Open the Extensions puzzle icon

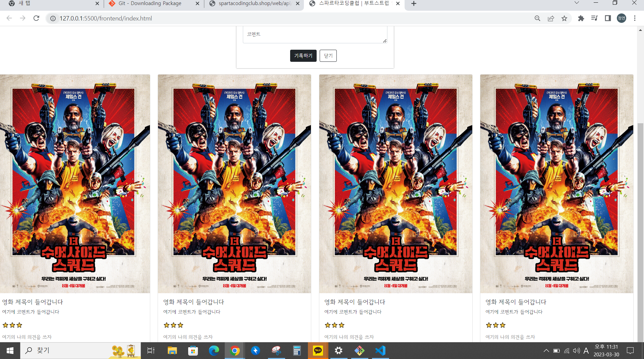[581, 18]
